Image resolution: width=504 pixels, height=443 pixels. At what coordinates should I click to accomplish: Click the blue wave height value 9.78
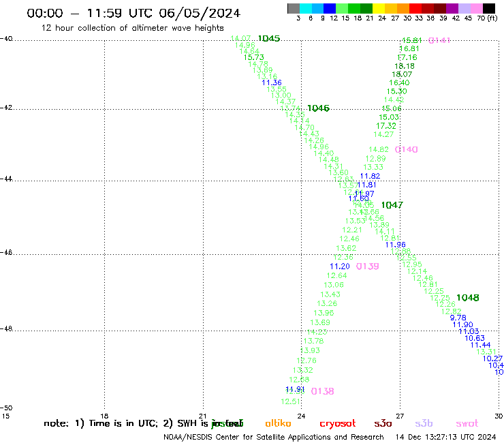click(x=458, y=318)
